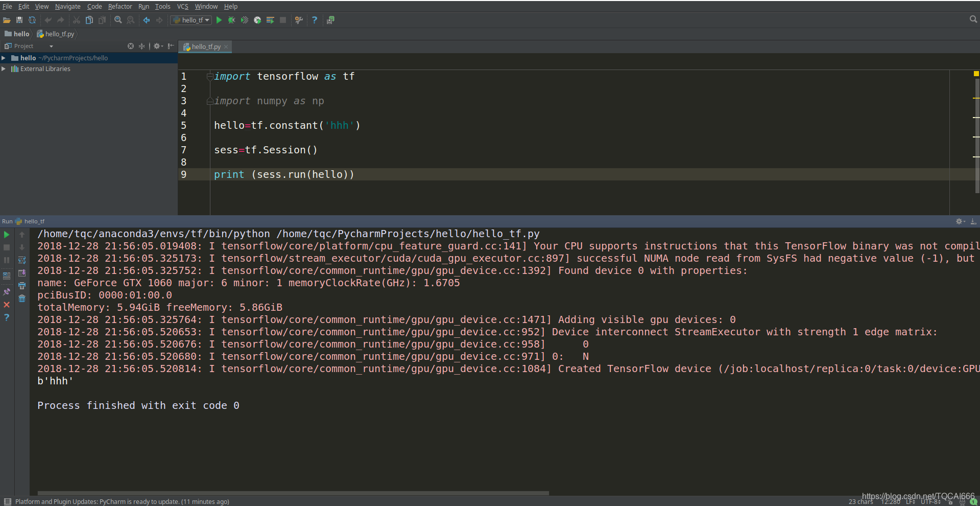Click the Undo arrow in toolbar
Viewport: 980px width, 506px height.
[48, 20]
